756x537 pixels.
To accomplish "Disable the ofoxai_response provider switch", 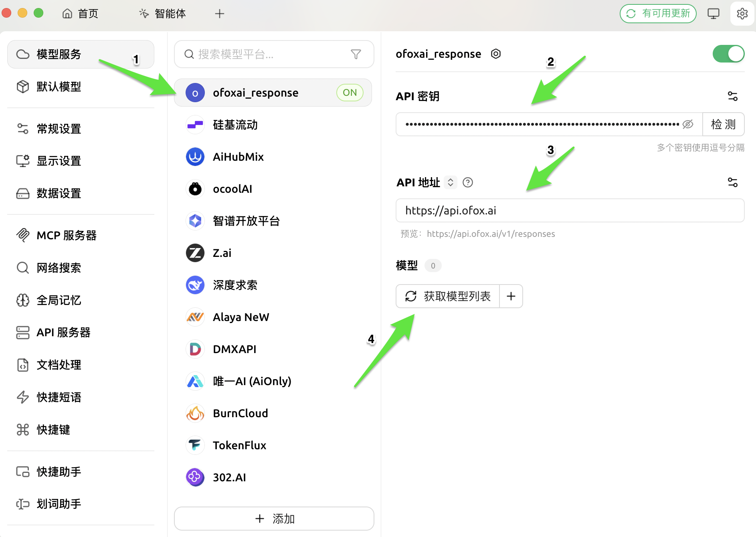I will tap(728, 54).
